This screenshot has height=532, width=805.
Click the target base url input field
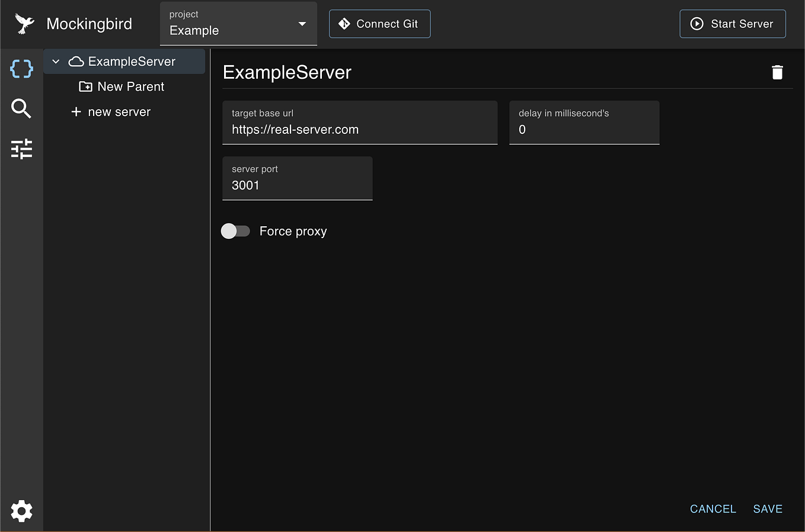pyautogui.click(x=360, y=129)
